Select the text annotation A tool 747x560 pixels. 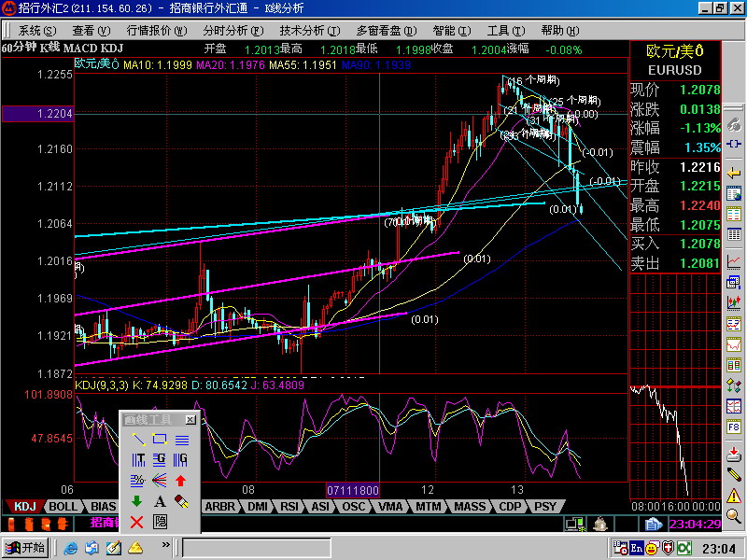tap(160, 501)
